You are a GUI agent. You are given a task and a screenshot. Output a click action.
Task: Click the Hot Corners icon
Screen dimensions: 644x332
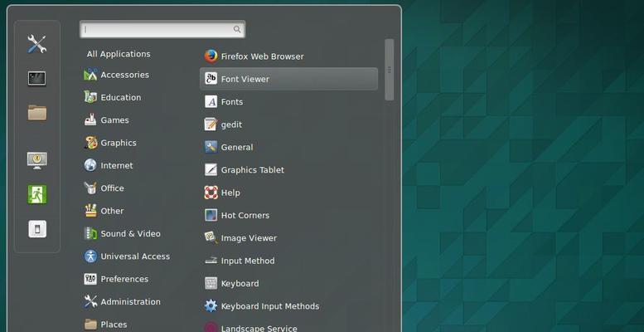tap(211, 215)
